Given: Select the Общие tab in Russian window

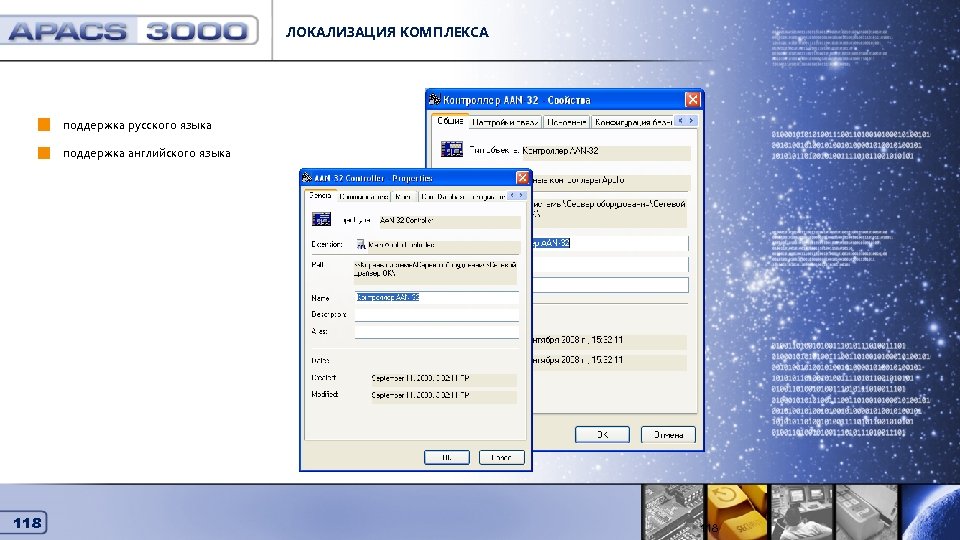Looking at the screenshot, I should click(450, 121).
